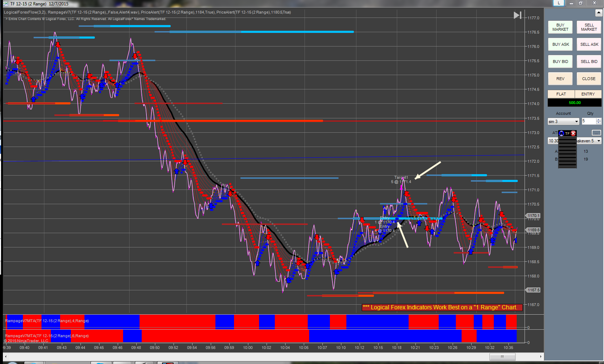The image size is (604, 364).
Task: Click the ENTRY price cell
Action: [x=588, y=94]
